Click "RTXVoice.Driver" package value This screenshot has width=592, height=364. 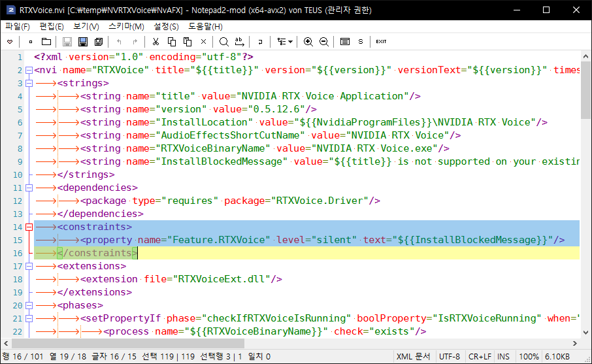(320, 201)
